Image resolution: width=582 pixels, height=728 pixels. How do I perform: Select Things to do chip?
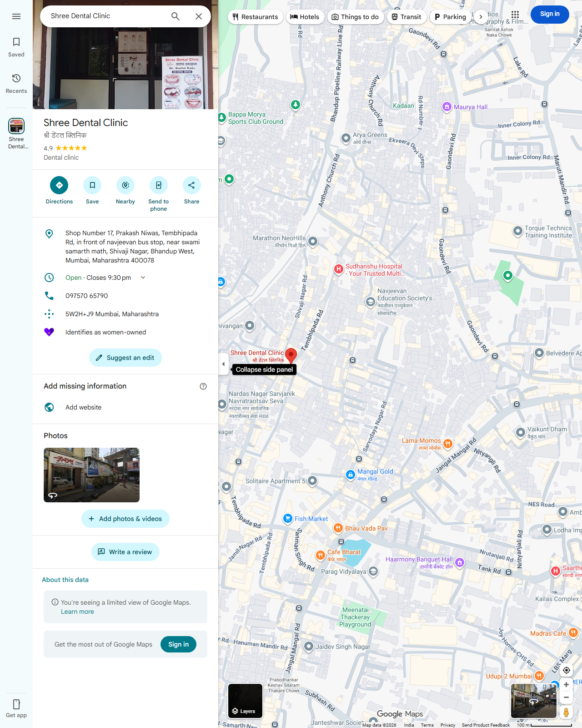[355, 17]
